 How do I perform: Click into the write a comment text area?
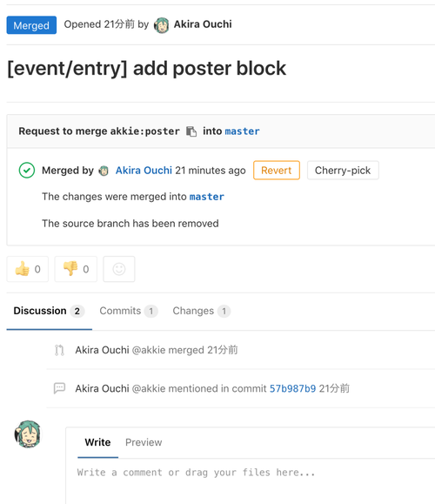(251, 481)
